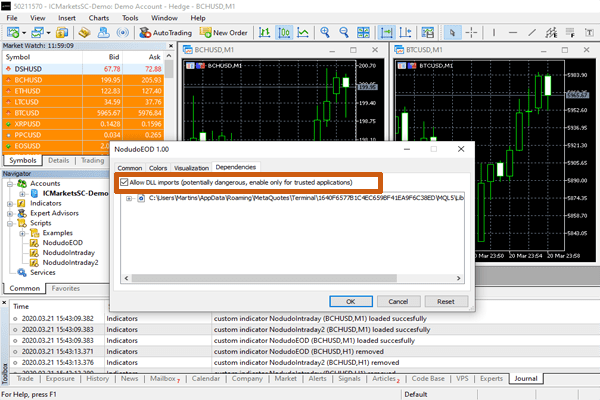This screenshot has height=400, width=600.
Task: Select the horizontal line drawing tool
Action: click(x=513, y=33)
